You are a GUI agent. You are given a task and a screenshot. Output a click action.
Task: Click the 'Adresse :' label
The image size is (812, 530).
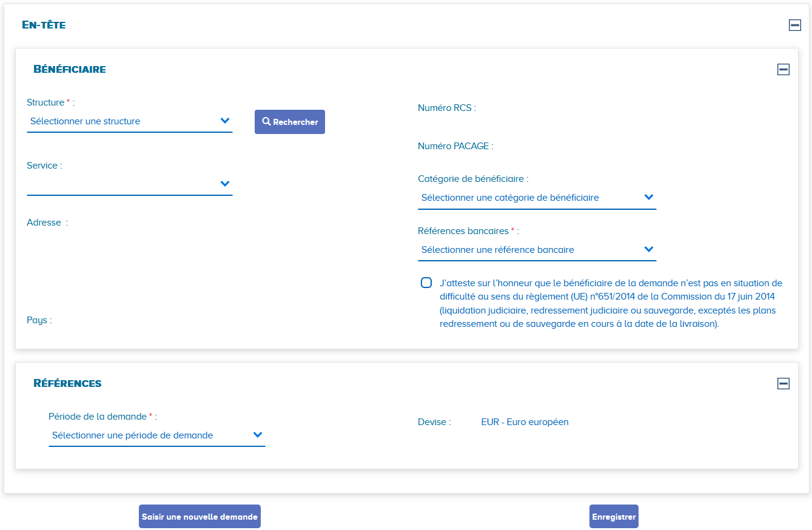(x=47, y=223)
